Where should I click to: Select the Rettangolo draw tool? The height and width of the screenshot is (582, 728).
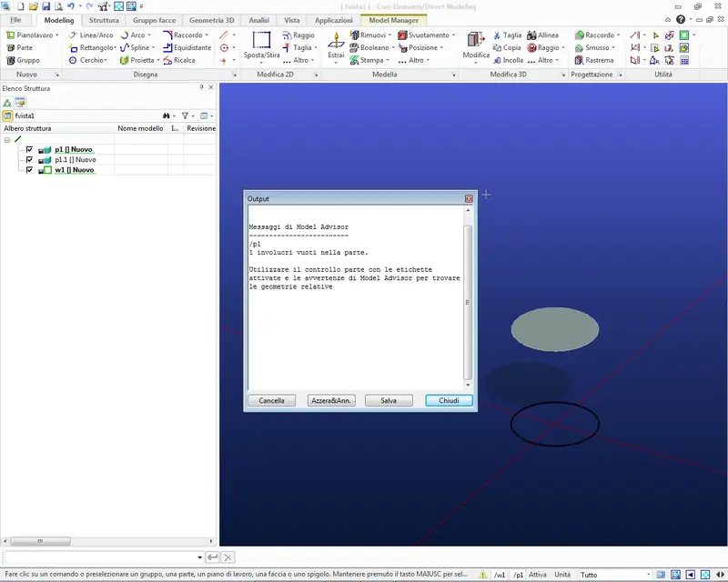[92, 47]
